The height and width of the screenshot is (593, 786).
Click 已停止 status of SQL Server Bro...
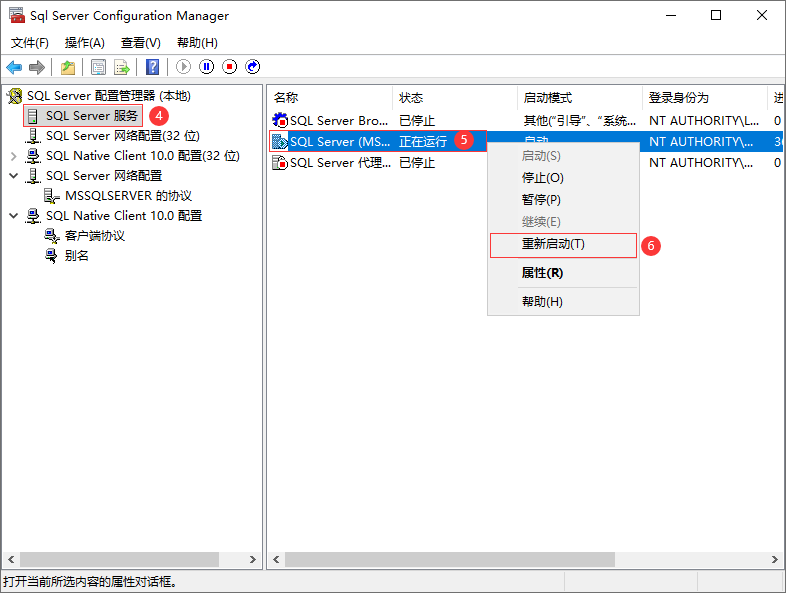417,120
